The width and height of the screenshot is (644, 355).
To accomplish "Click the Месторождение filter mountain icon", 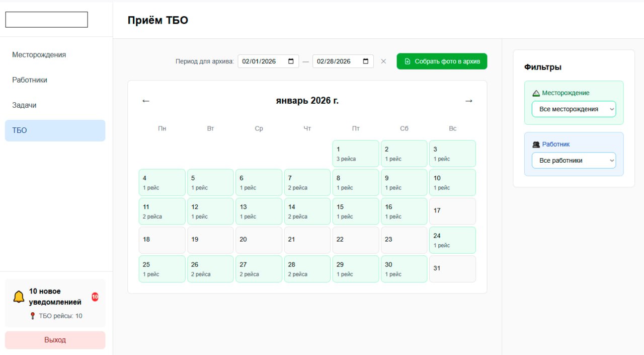I will pyautogui.click(x=536, y=93).
